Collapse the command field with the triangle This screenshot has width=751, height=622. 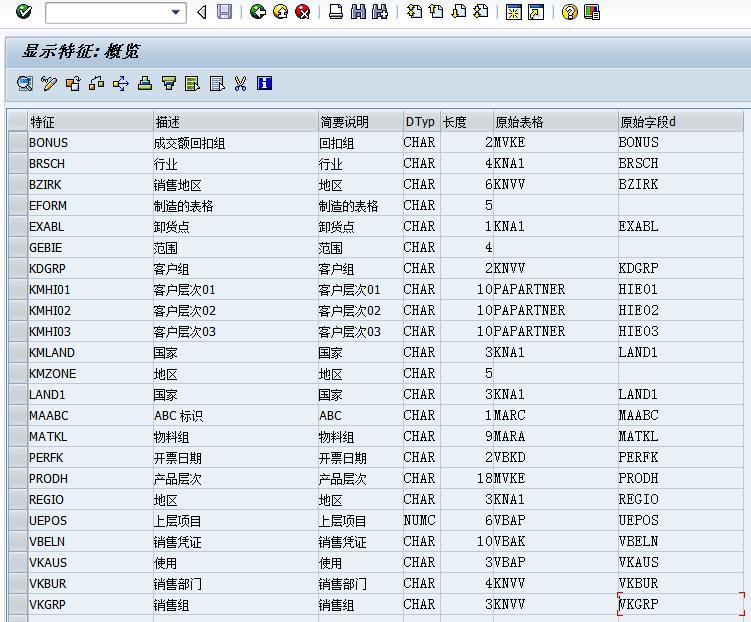[x=202, y=12]
